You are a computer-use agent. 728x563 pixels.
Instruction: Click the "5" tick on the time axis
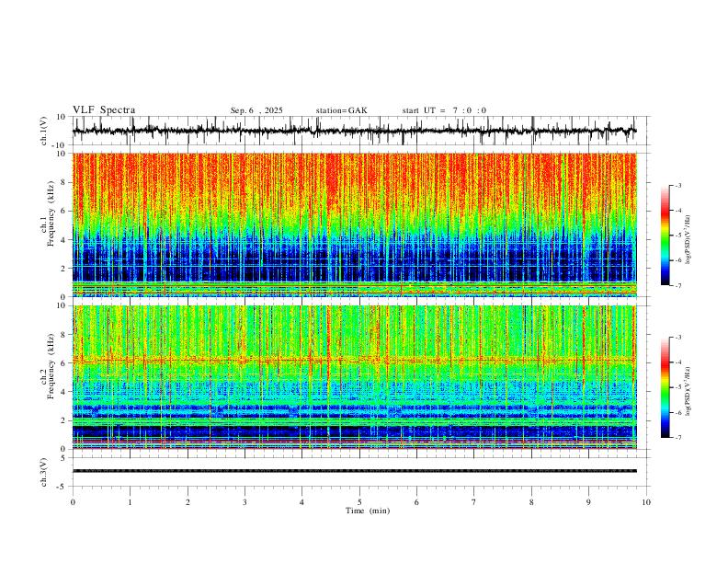pos(359,502)
